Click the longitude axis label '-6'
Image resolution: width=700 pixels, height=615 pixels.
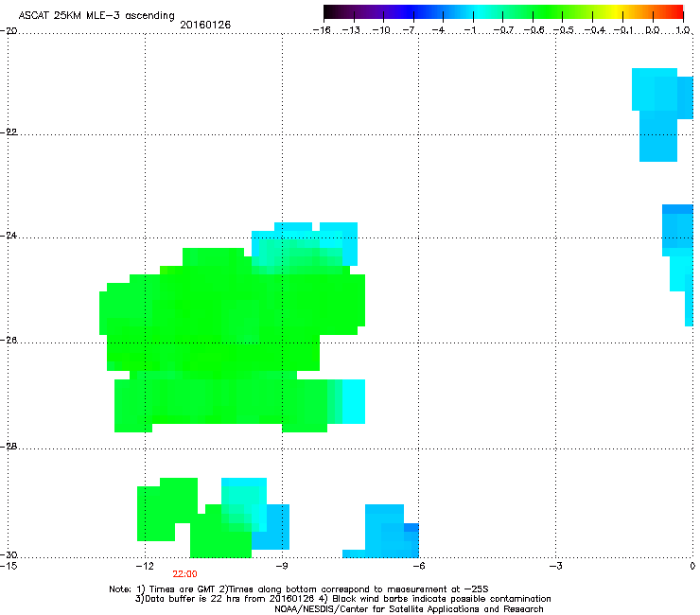click(418, 566)
